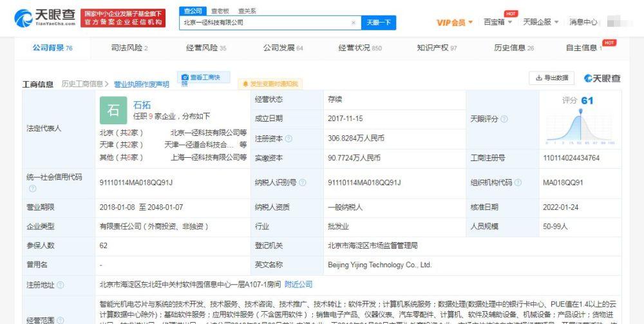
Task: Switch to the 查公司 search tab
Action: coord(193,11)
